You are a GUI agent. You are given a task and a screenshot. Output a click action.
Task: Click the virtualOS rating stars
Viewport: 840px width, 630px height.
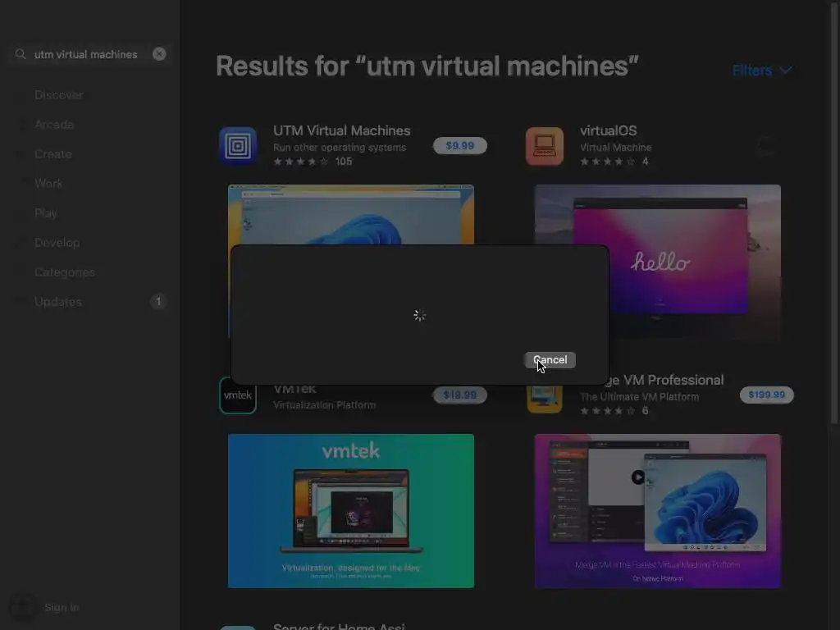coord(608,162)
